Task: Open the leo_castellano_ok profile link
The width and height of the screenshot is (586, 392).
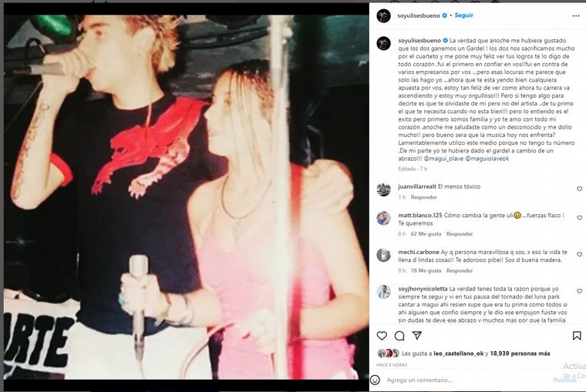Action: [459, 353]
